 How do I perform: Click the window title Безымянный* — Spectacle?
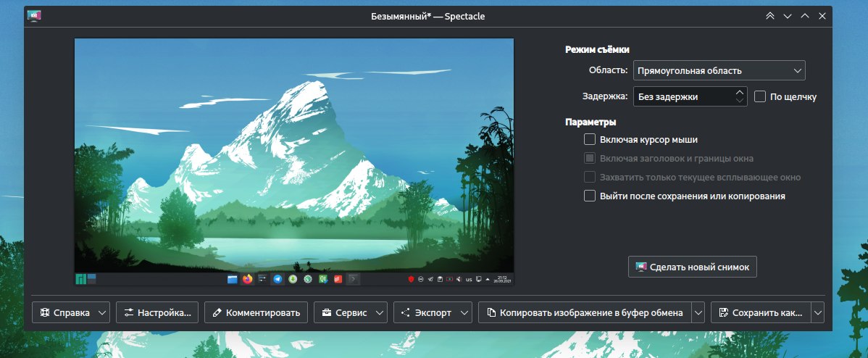(x=428, y=16)
